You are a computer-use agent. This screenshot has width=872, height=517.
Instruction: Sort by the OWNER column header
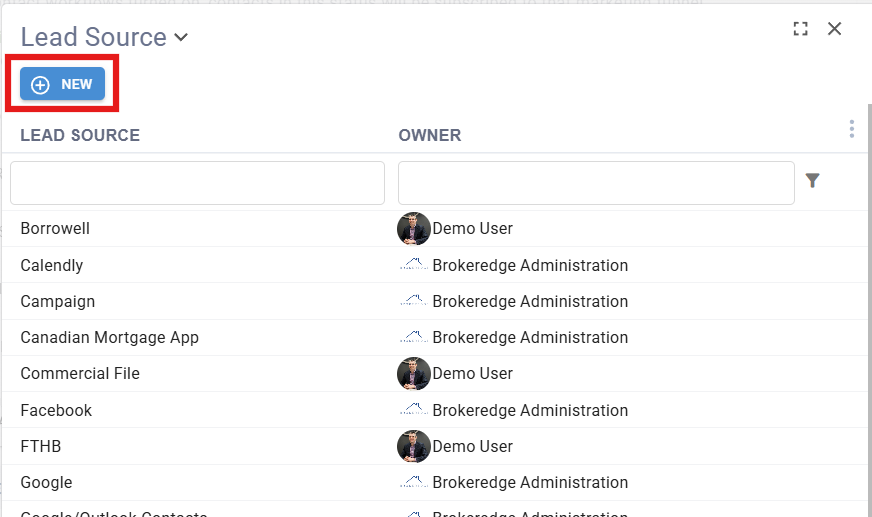[430, 135]
